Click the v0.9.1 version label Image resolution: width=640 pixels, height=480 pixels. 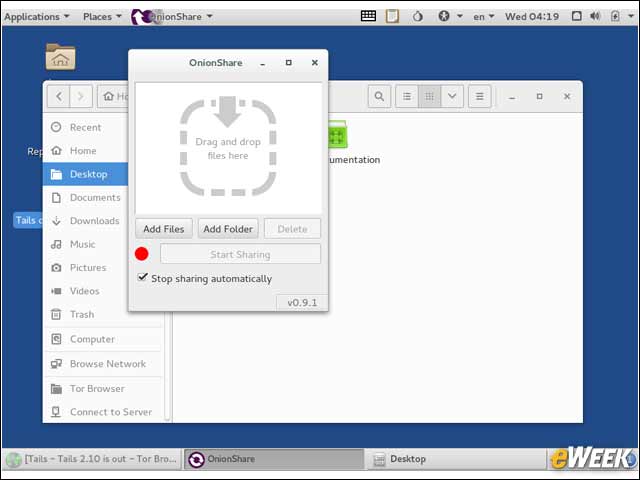tap(302, 302)
